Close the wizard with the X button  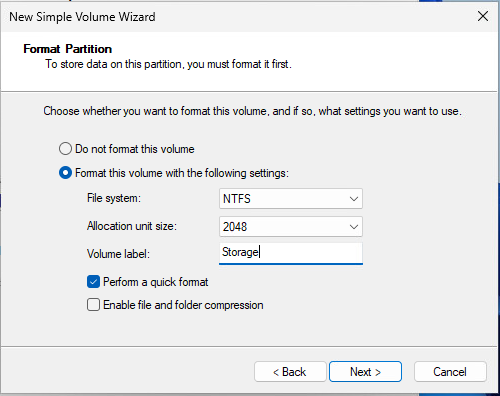click(483, 16)
